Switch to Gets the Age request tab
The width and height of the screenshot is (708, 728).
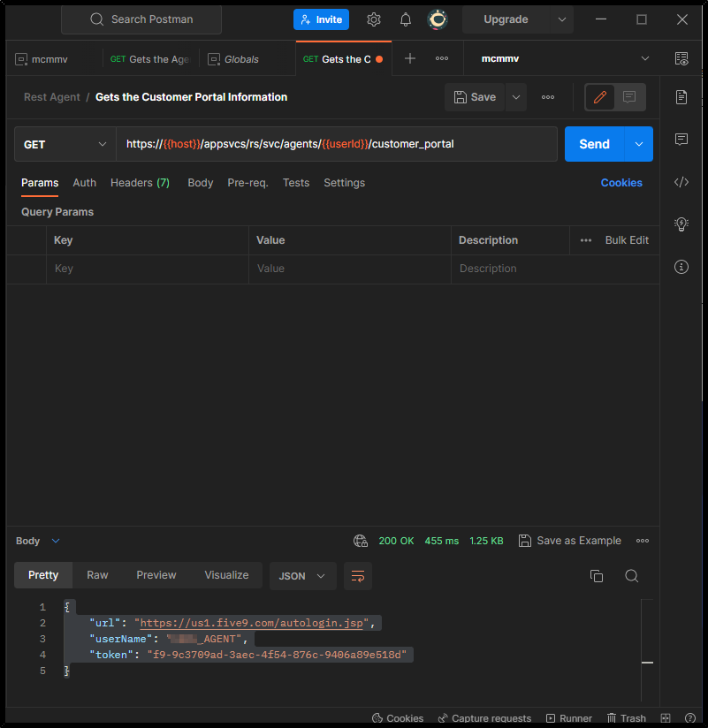pos(150,59)
